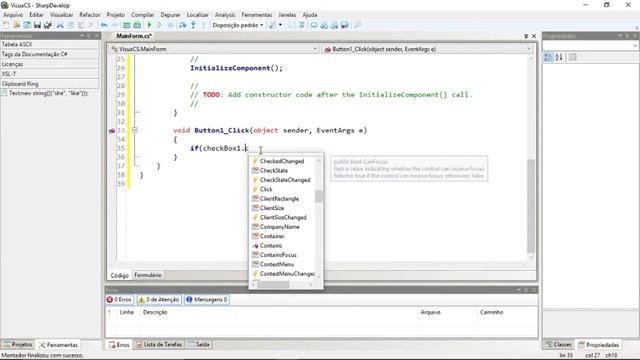
Task: Switch to the Formulário designer tab
Action: [148, 275]
